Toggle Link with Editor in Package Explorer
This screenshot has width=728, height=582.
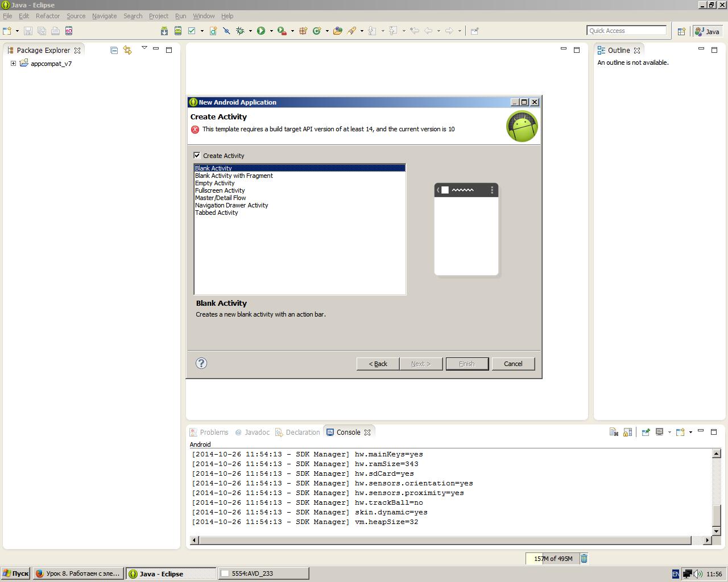pyautogui.click(x=127, y=50)
